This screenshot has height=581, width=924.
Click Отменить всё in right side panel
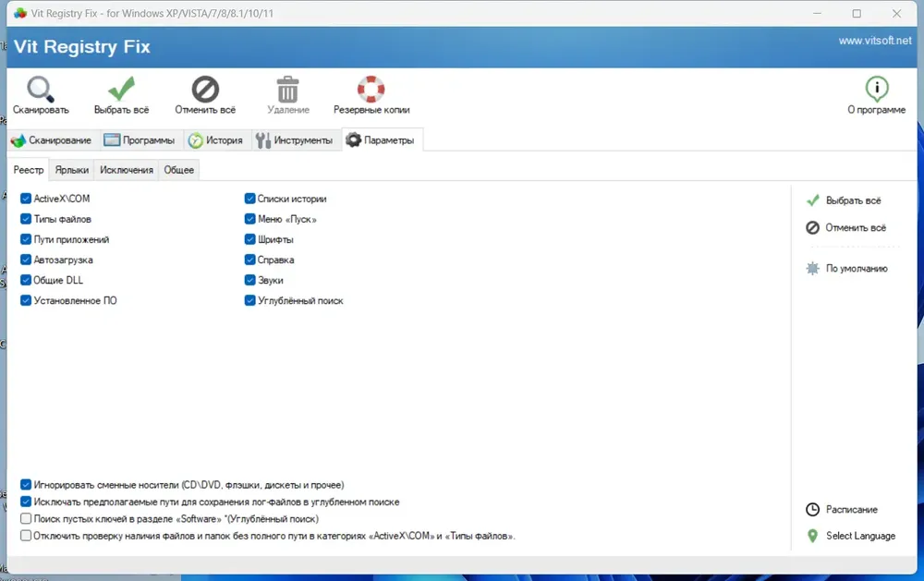click(855, 227)
